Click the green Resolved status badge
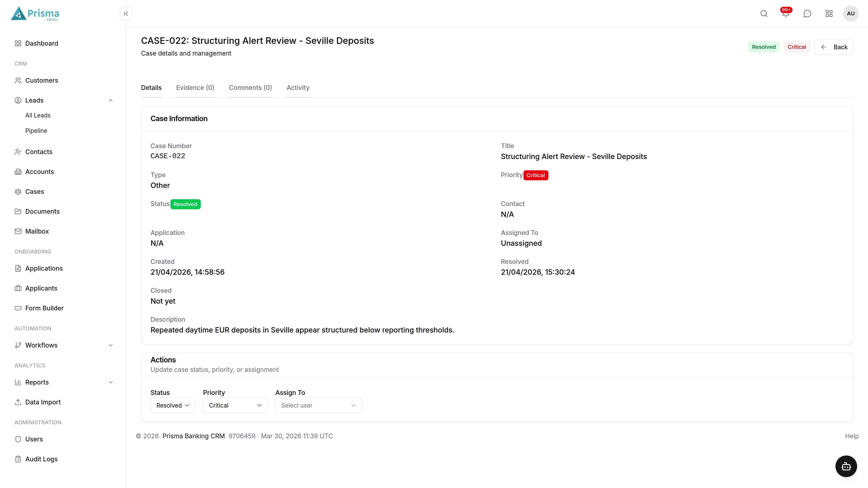Screen dimensions: 868x488 185,204
